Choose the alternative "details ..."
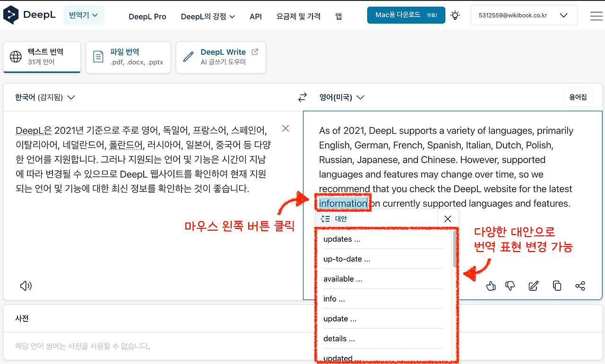The width and height of the screenshot is (605, 364). point(383,338)
